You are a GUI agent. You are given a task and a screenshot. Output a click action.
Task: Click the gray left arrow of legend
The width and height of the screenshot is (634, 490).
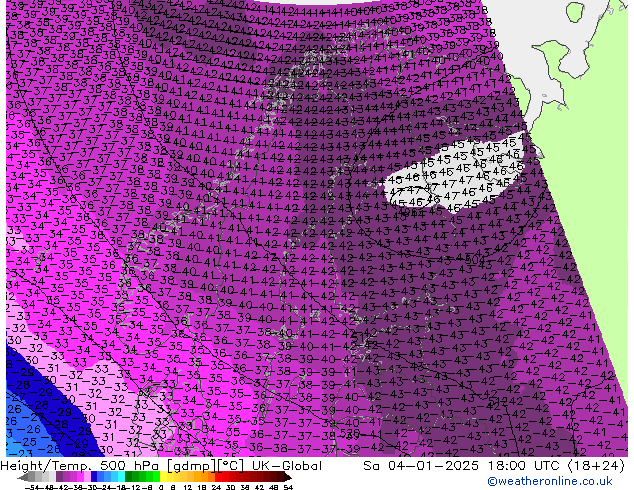tap(23, 477)
